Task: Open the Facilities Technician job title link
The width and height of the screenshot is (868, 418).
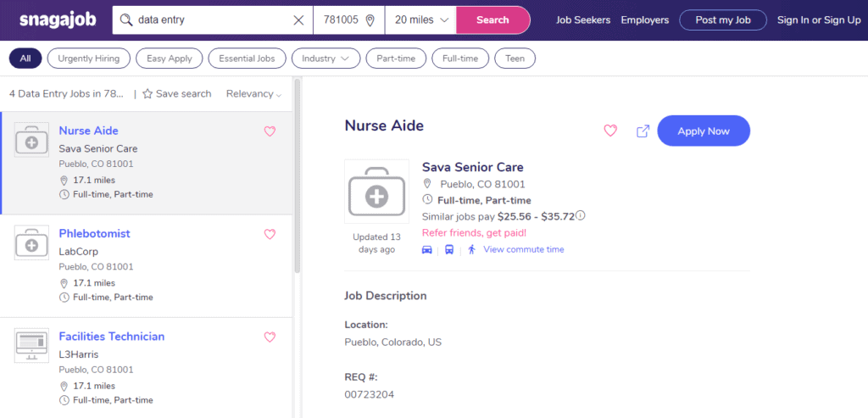Action: 112,337
